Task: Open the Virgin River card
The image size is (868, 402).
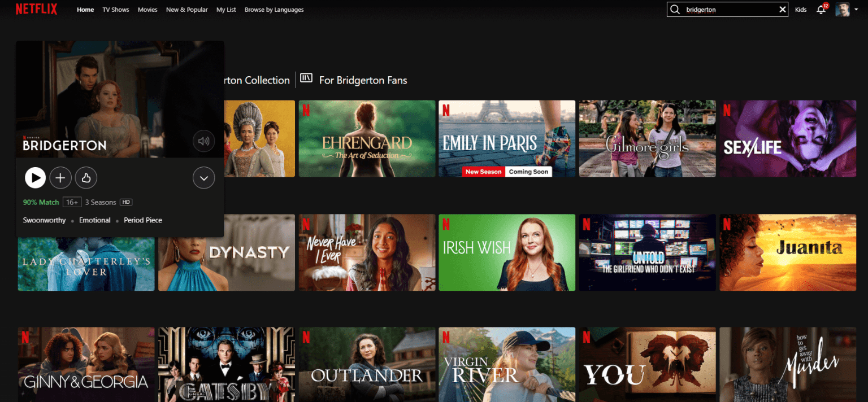Action: coord(507,365)
